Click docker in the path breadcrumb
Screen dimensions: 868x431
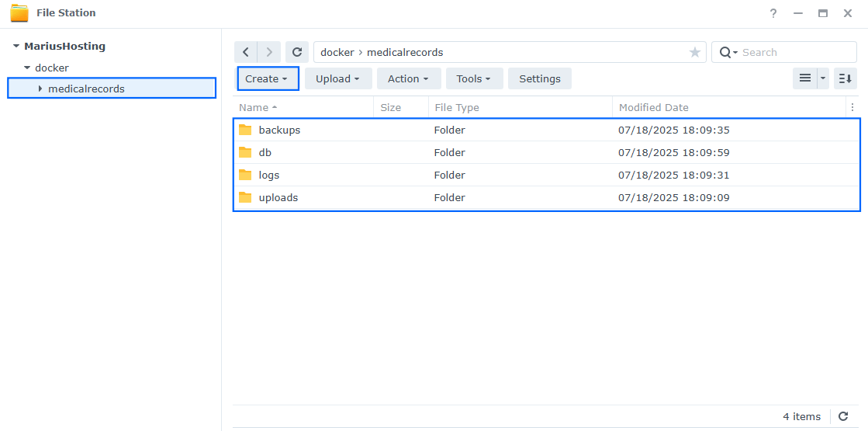337,52
